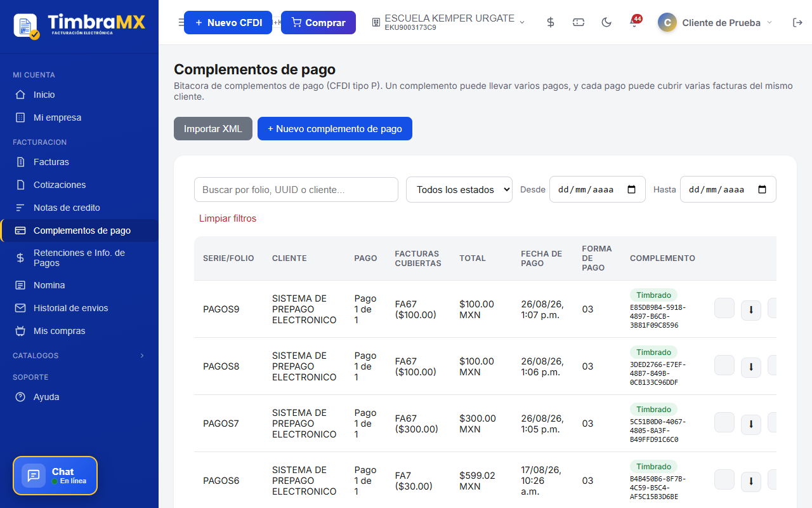Toggle the sidebar with the hamburger icon
The height and width of the screenshot is (508, 812).
pos(180,22)
